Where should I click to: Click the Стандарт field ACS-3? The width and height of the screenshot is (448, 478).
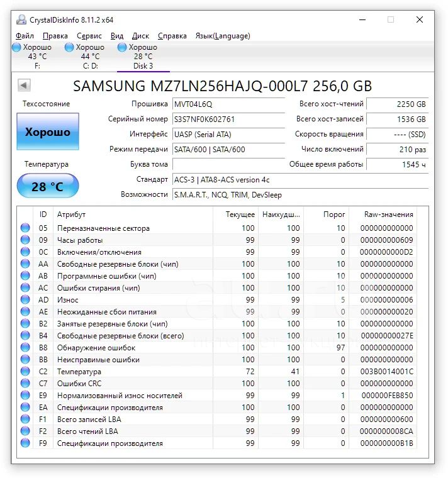(x=300, y=179)
